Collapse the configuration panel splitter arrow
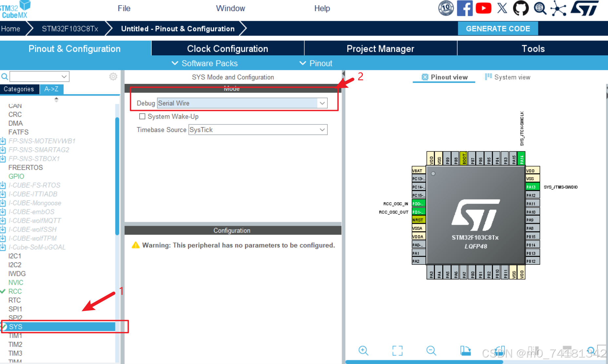 pyautogui.click(x=343, y=73)
